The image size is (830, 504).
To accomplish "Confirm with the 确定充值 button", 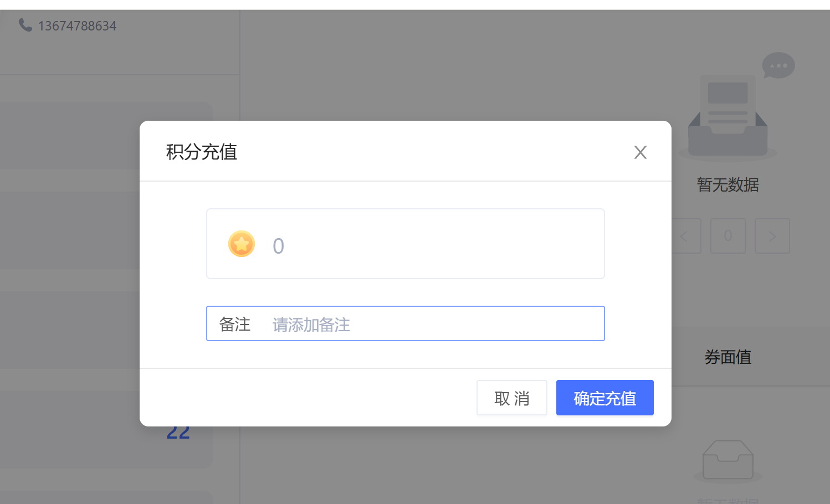I will [x=604, y=398].
